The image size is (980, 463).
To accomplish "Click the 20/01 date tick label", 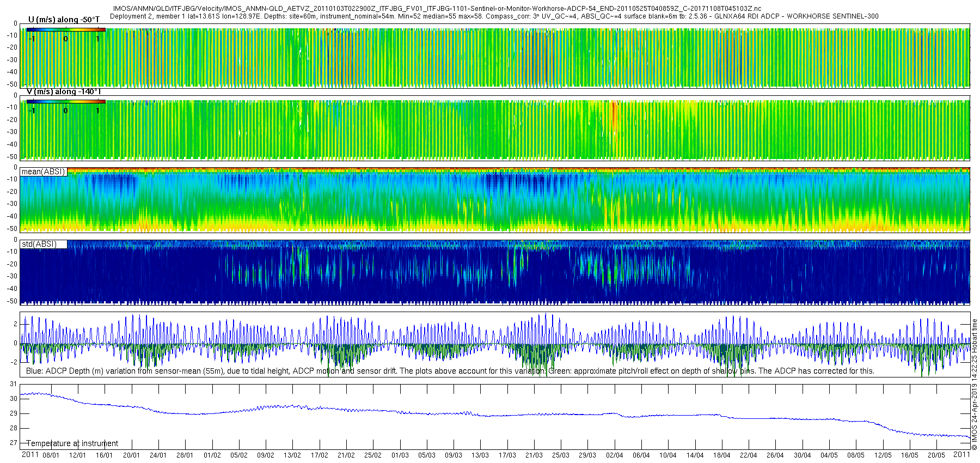I will point(131,455).
